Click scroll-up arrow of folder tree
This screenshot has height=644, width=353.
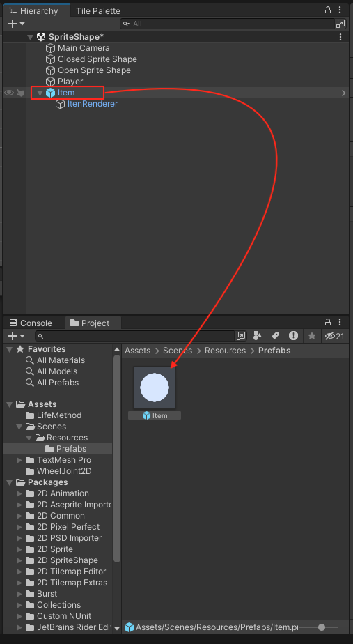117,349
